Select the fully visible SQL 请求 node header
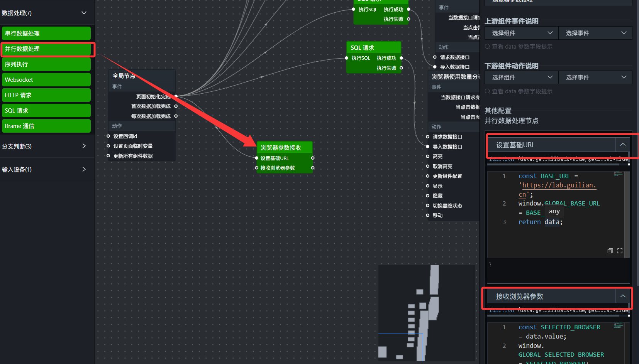This screenshot has width=639, height=364. (x=374, y=47)
